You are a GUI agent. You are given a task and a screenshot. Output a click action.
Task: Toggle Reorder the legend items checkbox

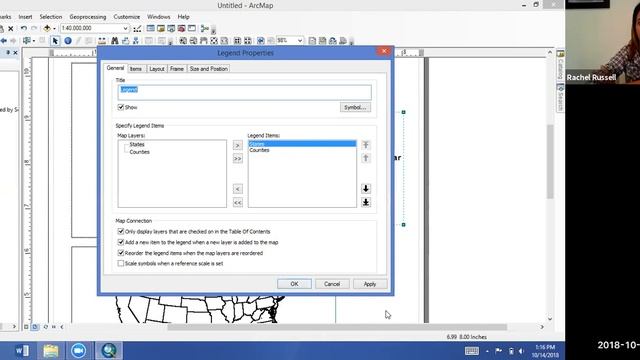click(x=121, y=253)
